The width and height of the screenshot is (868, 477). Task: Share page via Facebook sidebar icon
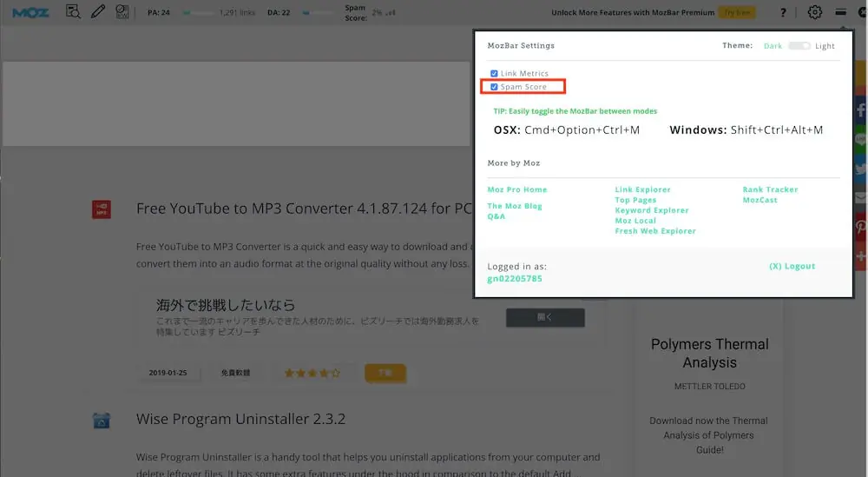pos(861,110)
